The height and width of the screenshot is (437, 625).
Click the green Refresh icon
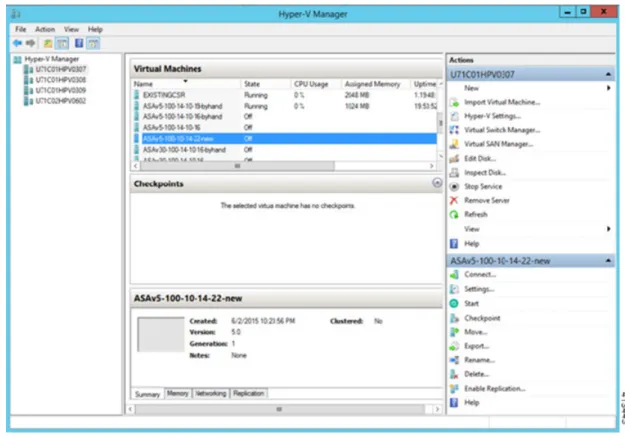pyautogui.click(x=454, y=215)
